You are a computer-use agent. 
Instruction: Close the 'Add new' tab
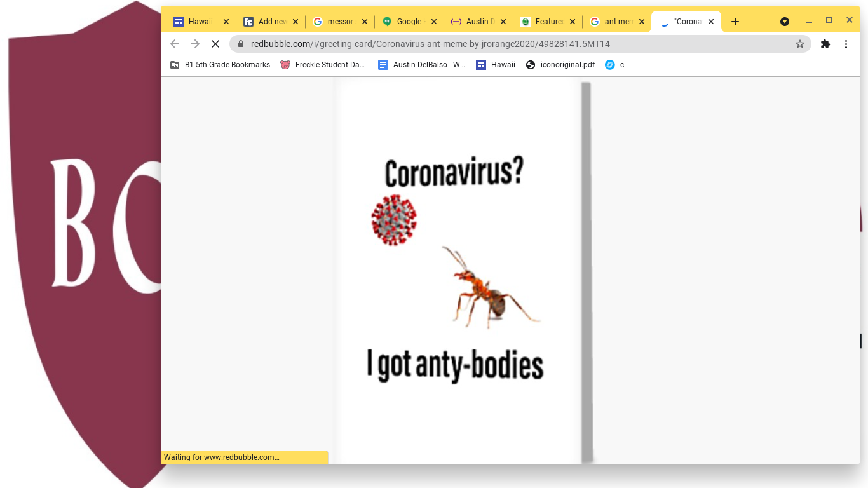[295, 22]
